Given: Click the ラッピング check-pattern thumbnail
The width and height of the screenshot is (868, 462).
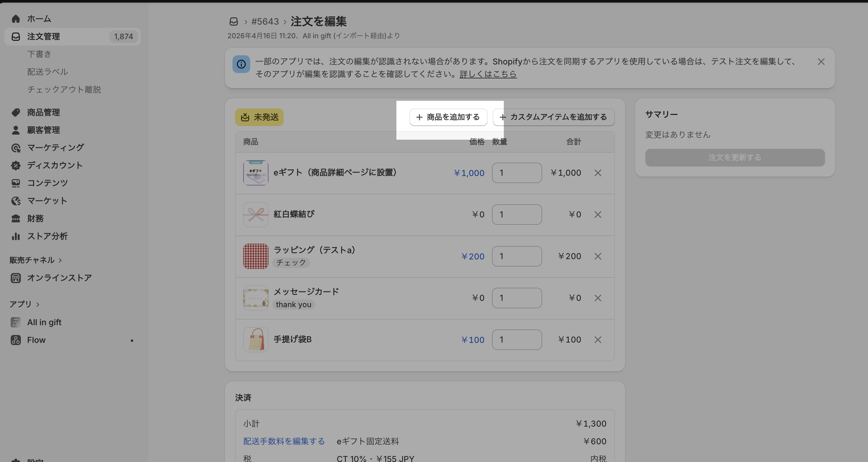Looking at the screenshot, I should 256,256.
